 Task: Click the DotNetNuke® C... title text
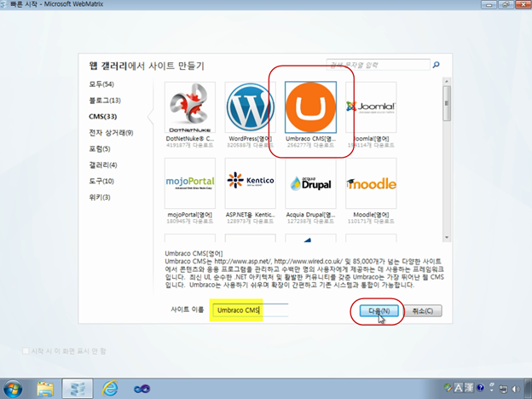pyautogui.click(x=190, y=139)
